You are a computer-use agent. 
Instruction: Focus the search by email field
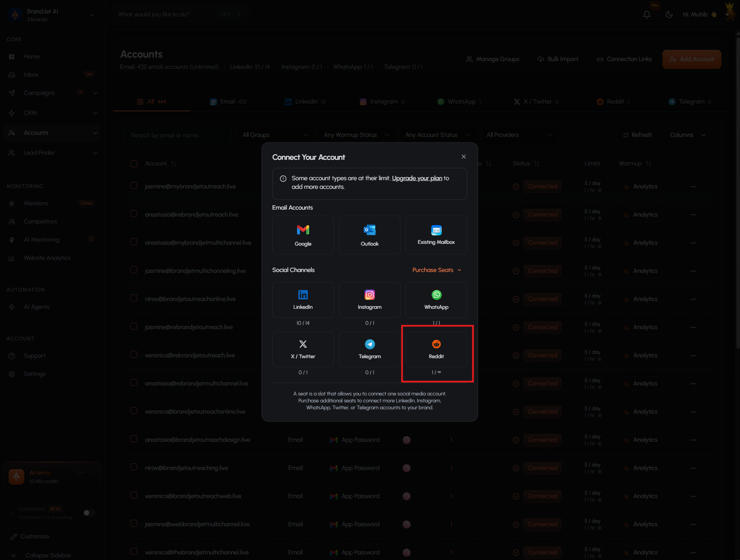click(177, 135)
